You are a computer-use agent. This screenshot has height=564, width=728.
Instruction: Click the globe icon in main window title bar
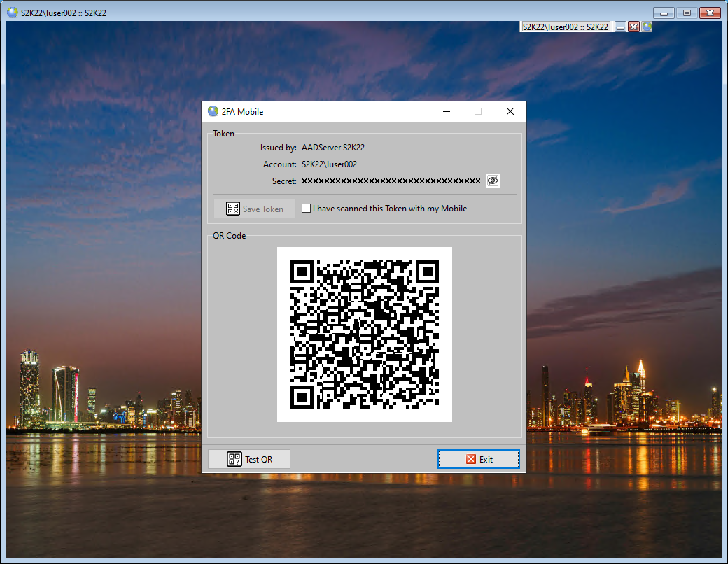click(12, 13)
